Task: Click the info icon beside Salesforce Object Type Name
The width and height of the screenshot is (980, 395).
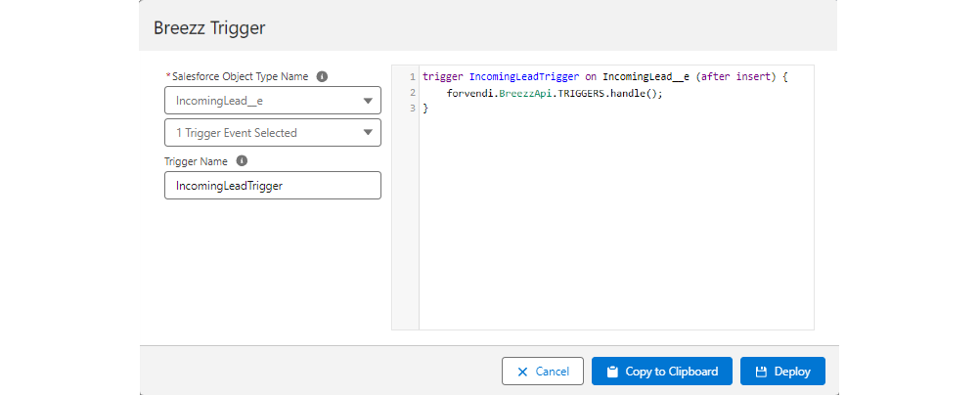Action: (x=322, y=76)
